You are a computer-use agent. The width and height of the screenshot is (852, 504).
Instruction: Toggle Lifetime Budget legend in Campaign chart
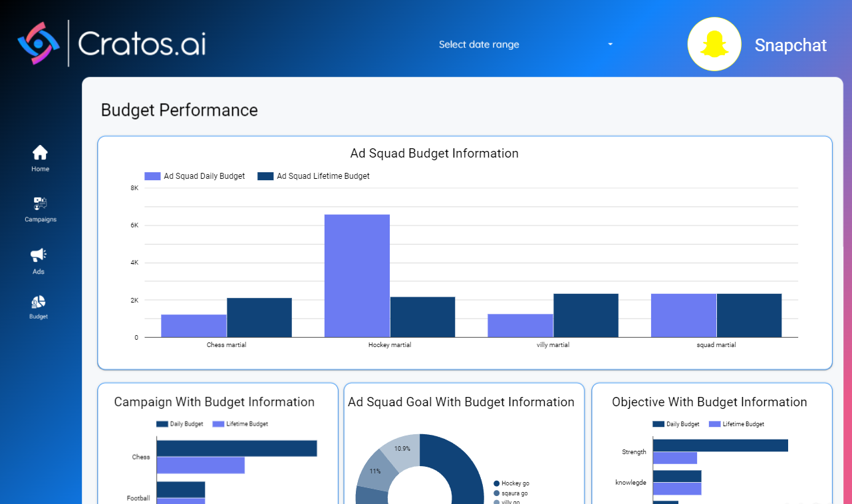point(240,424)
